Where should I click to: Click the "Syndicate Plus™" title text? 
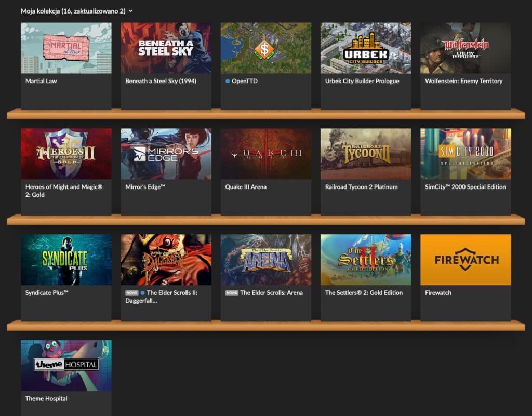pyautogui.click(x=47, y=292)
